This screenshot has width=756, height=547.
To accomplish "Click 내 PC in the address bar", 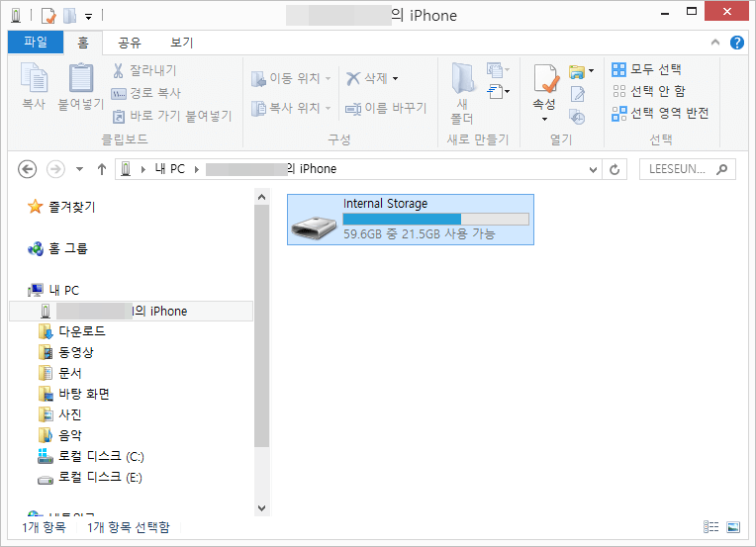I will point(170,169).
